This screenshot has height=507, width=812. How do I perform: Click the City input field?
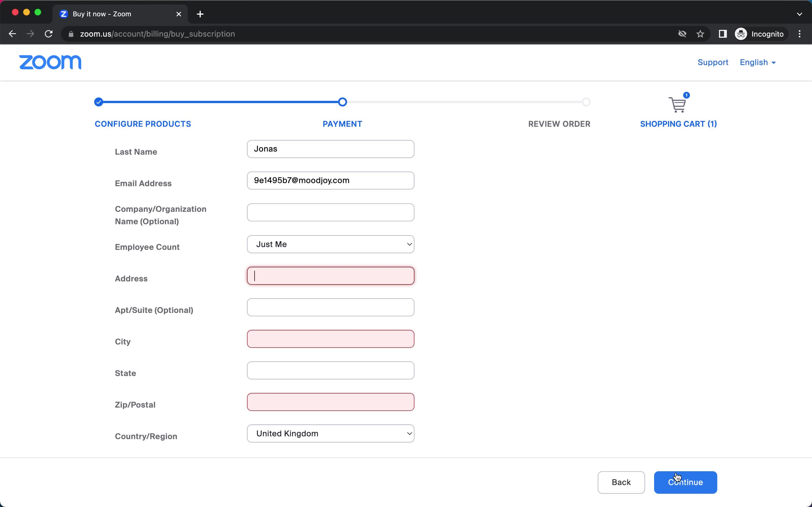tap(330, 339)
